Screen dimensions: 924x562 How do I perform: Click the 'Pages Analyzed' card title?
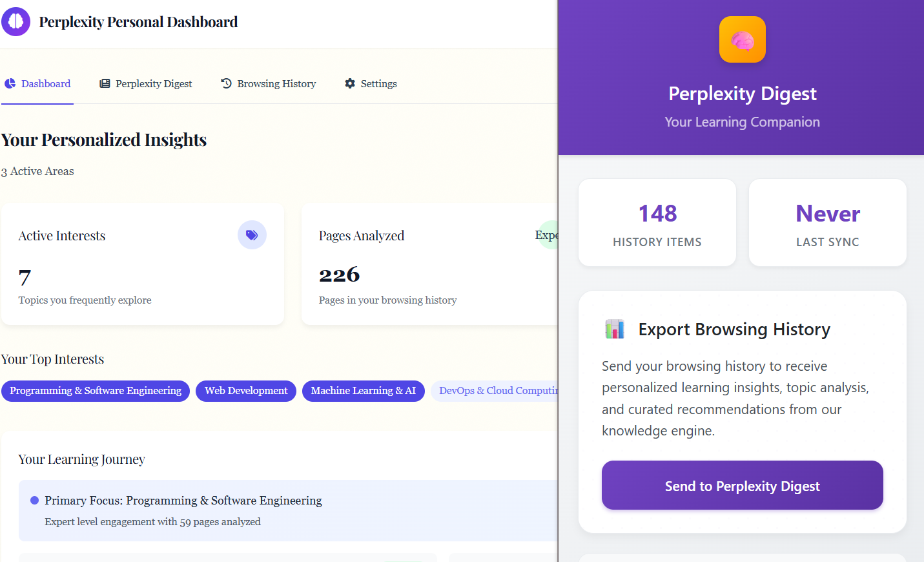(362, 236)
